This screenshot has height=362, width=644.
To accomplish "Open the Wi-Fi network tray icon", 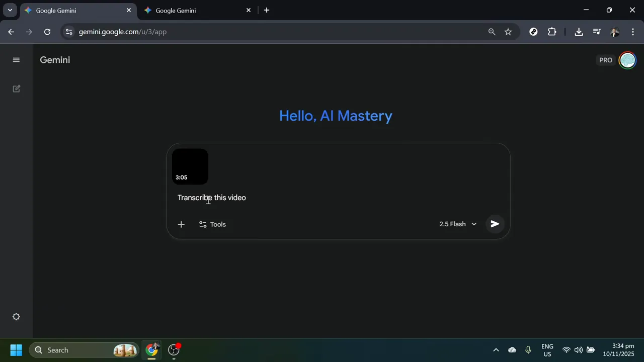I will pyautogui.click(x=567, y=350).
